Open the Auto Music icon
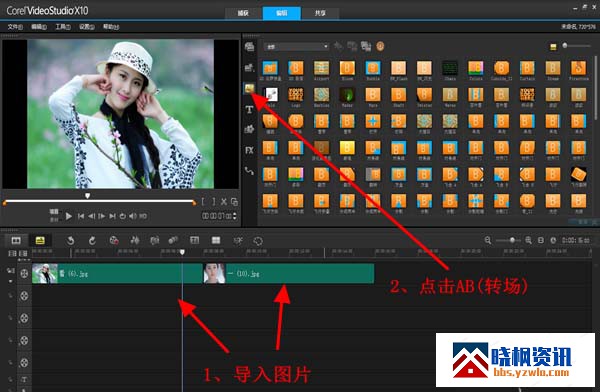Screen dimensions: 600x392 pos(155,240)
